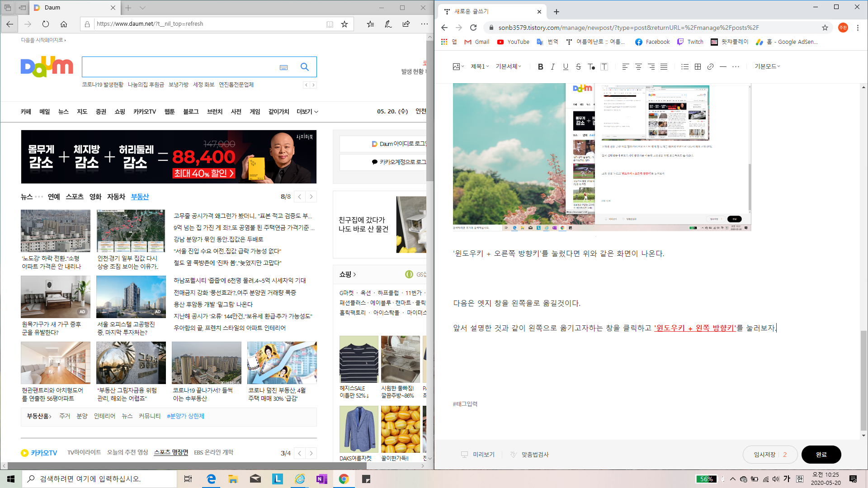
Task: Open the 기본서체 font dropdown
Action: [508, 66]
